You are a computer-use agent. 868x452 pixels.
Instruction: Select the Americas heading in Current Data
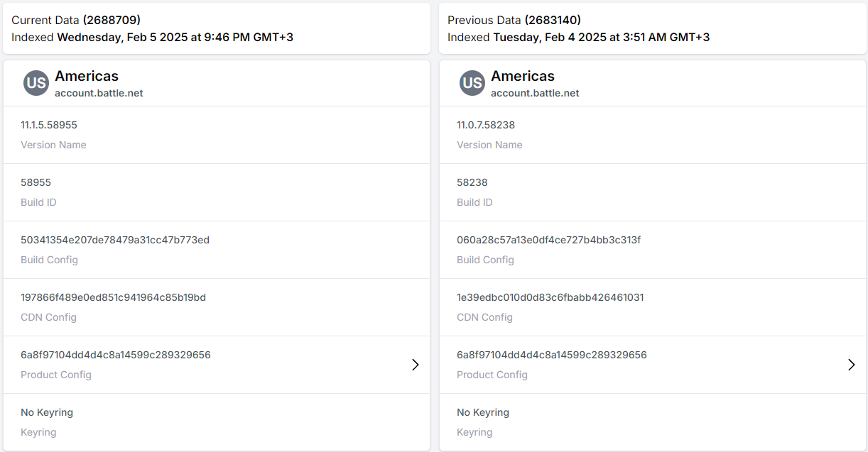(x=87, y=76)
